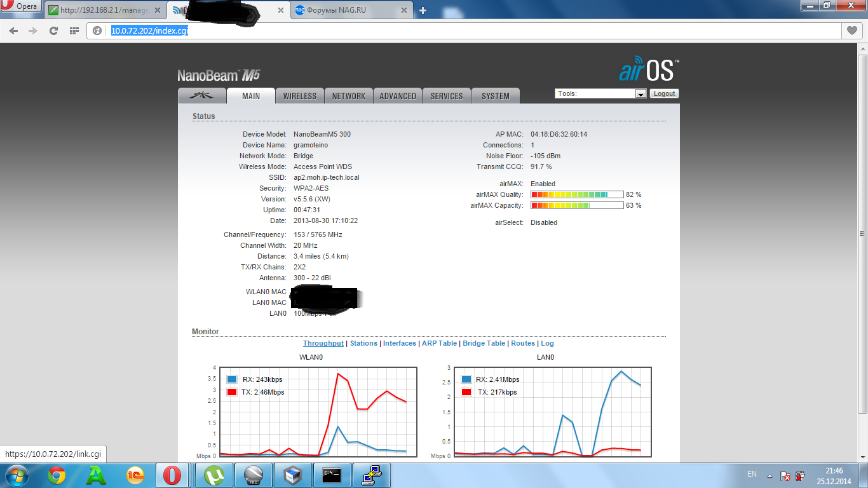Click the site info badge in address bar
Screen dimensions: 868x488
coord(97,30)
